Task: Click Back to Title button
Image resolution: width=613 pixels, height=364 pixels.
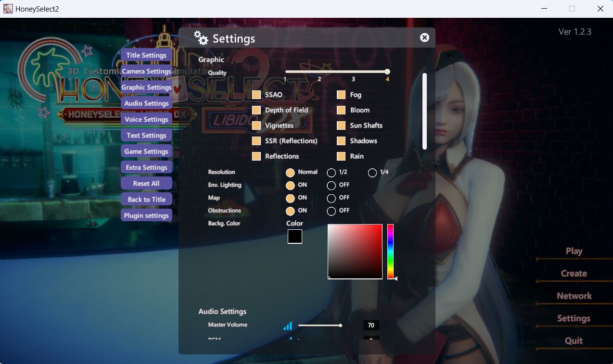Action: (146, 199)
